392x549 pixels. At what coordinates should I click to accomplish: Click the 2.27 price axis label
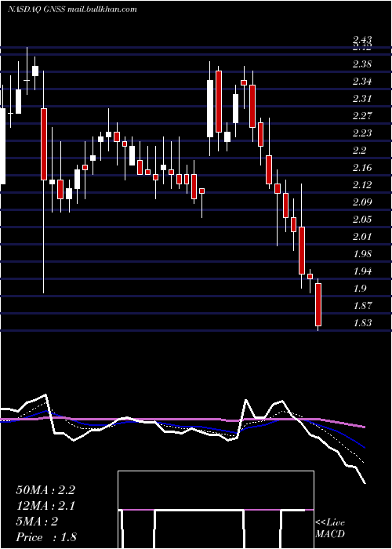(362, 116)
